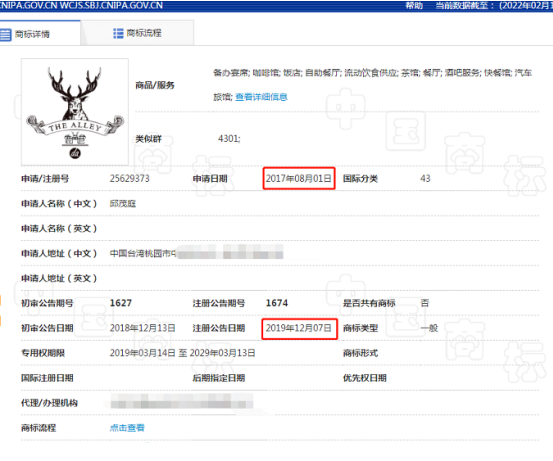Viewport: 553px width, 461px height.
Task: Switch to the 商标流程 tab
Action: [137, 33]
